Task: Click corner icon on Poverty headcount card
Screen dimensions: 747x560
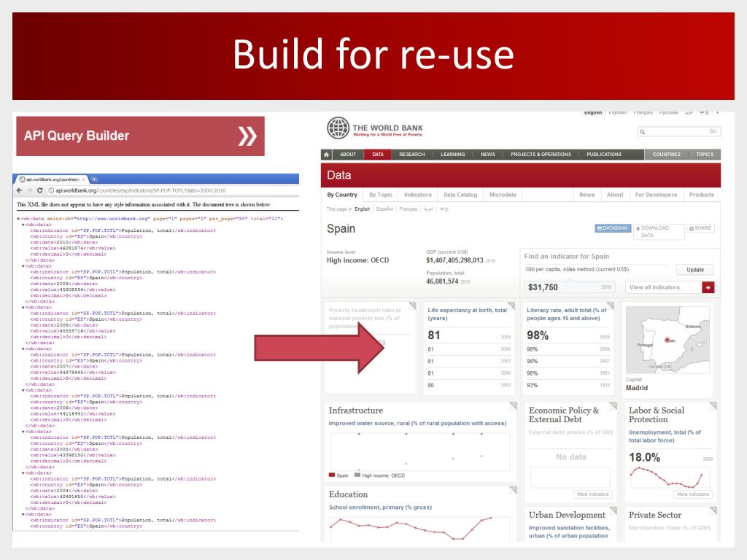Action: [412, 306]
